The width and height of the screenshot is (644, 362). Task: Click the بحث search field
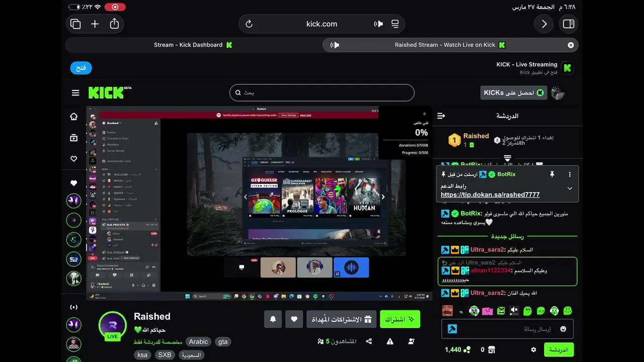coord(322,93)
